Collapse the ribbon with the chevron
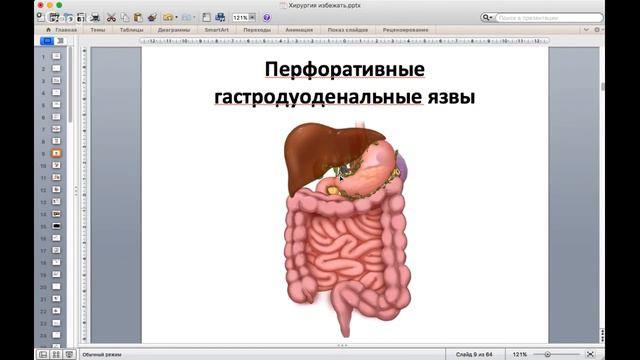This screenshot has width=640, height=360. 586,30
